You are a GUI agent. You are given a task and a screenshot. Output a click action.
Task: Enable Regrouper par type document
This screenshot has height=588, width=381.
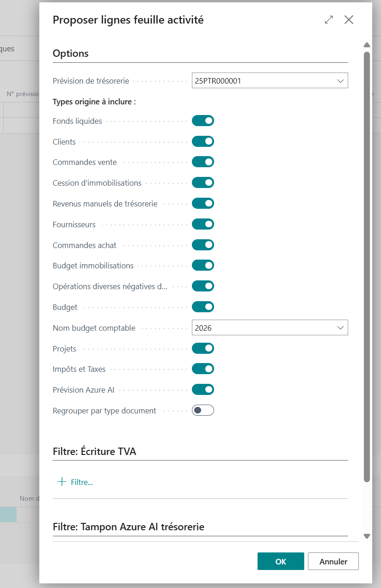(x=203, y=410)
